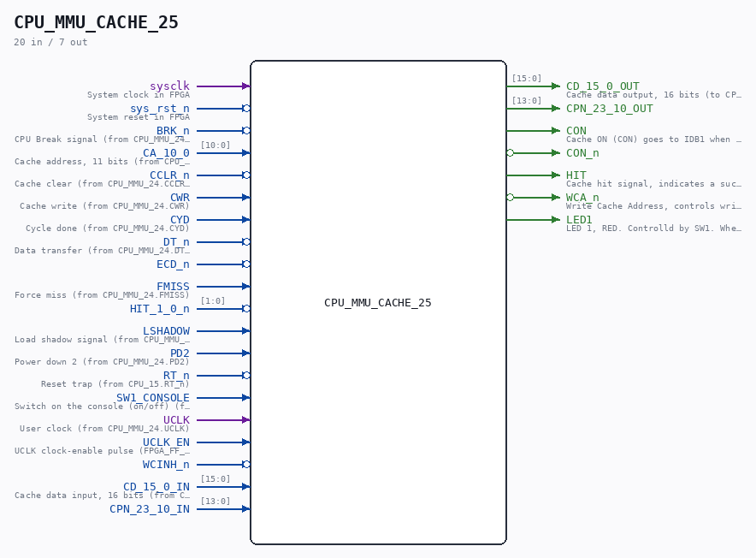Click the 'Cache data output' description
Image resolution: width=756 pixels, height=558 pixels.
click(653, 95)
